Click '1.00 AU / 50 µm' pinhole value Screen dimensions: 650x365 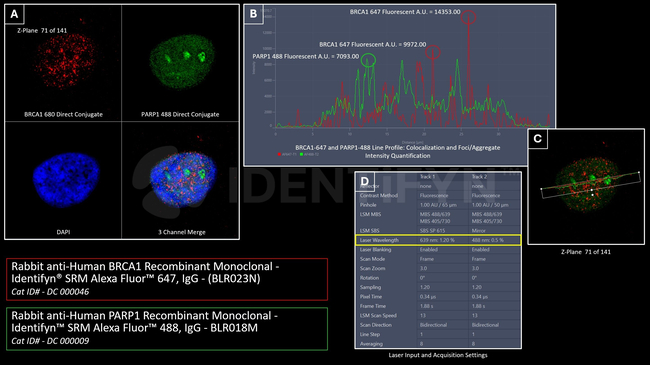[490, 205]
